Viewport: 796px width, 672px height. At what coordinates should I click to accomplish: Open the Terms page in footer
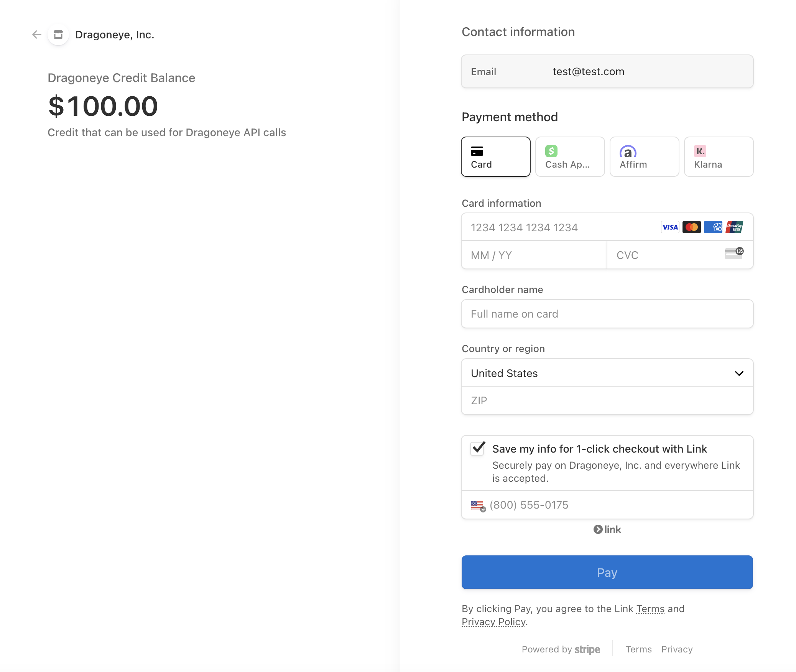pyautogui.click(x=638, y=649)
